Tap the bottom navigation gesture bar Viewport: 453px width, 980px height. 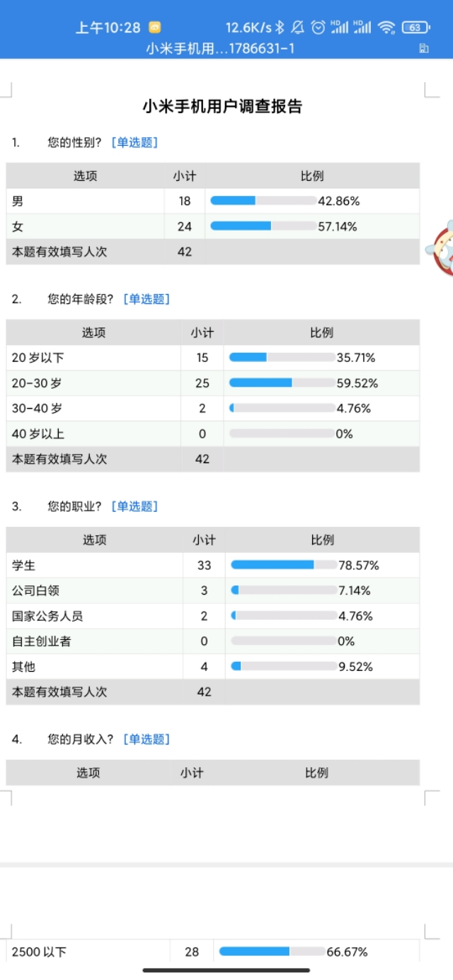coord(226,970)
